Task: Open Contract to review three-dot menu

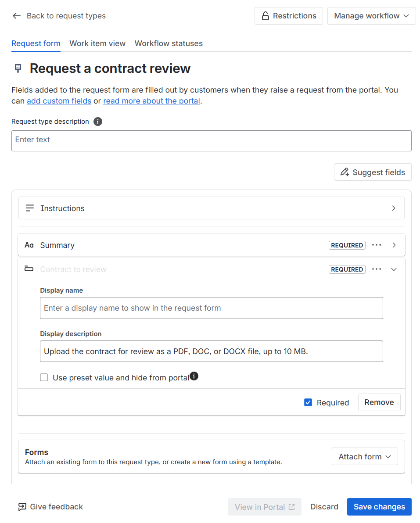Action: click(376, 269)
